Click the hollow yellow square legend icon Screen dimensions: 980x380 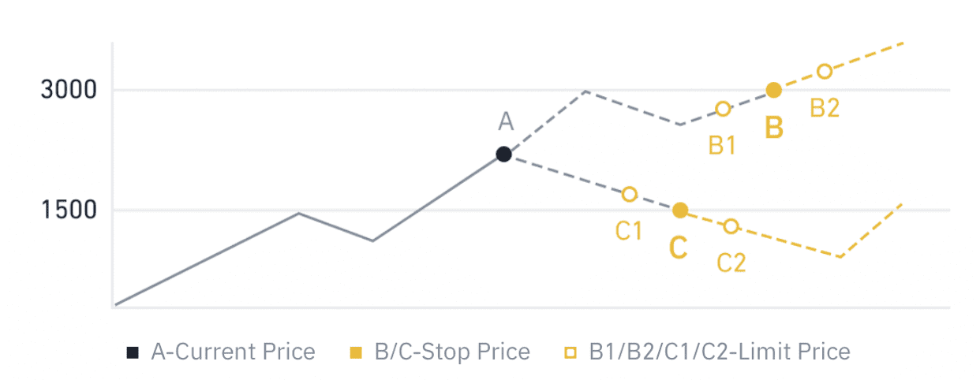coord(571,352)
